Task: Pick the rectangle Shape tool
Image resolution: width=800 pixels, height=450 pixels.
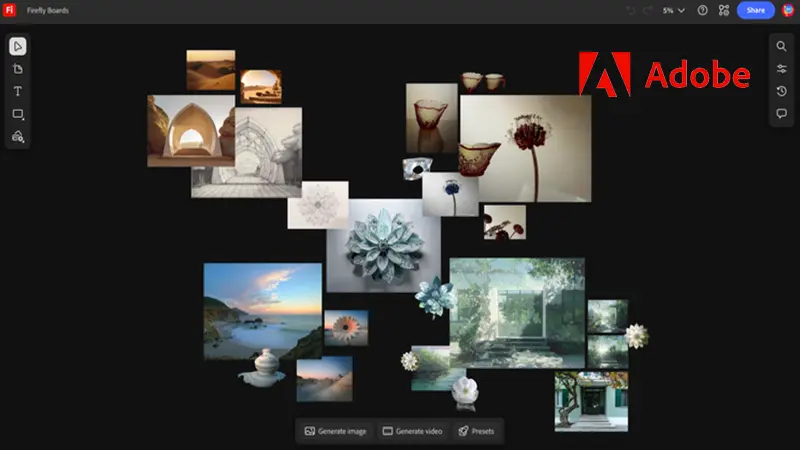Action: [18, 114]
